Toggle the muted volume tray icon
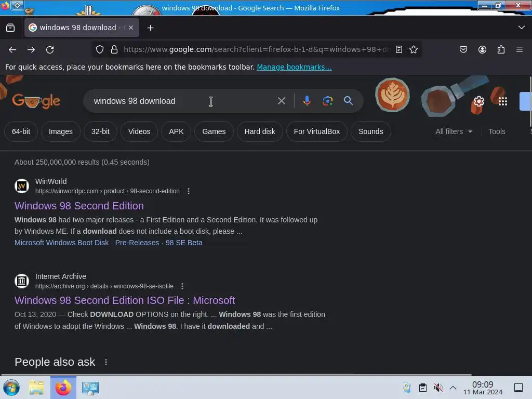This screenshot has width=532, height=399. pyautogui.click(x=438, y=388)
